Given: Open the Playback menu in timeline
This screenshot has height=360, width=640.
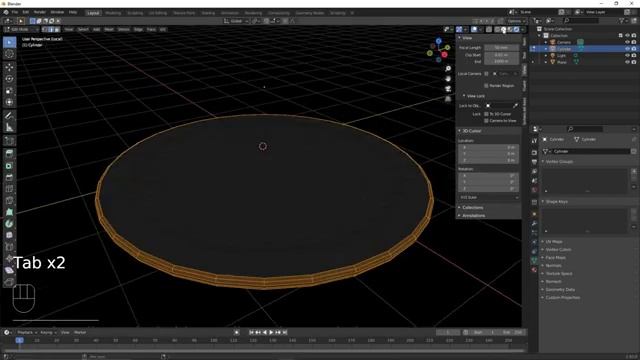Looking at the screenshot, I should (27, 333).
